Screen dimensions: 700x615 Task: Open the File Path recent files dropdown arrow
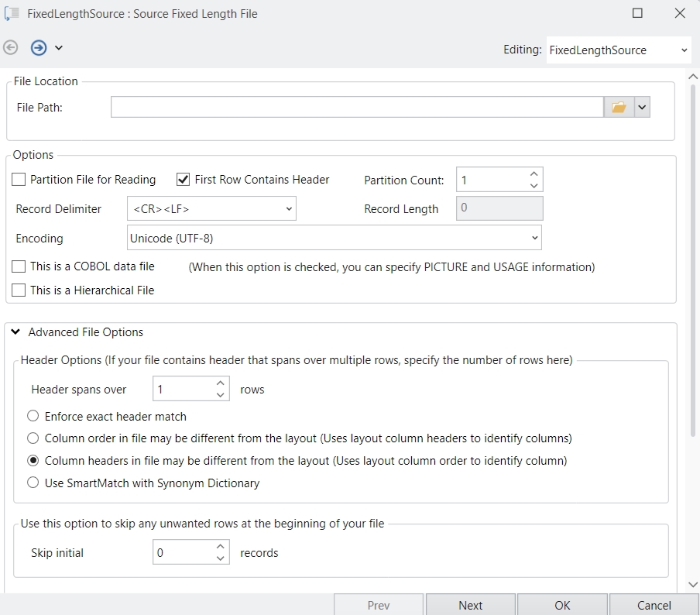tap(642, 108)
